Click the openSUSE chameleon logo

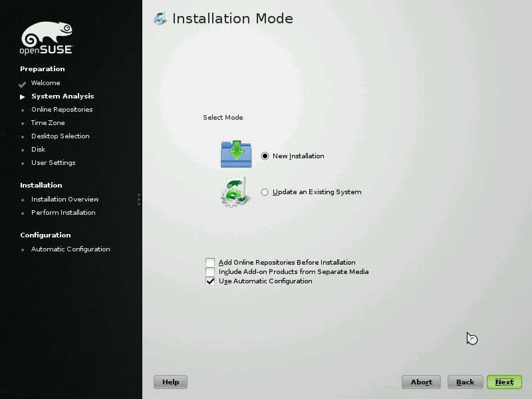[x=47, y=39]
